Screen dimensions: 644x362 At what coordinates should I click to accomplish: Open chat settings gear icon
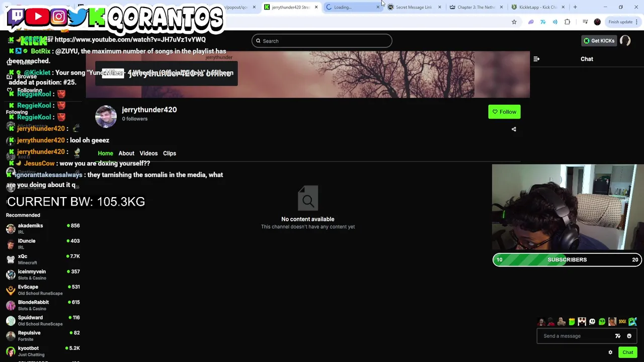coord(610,352)
